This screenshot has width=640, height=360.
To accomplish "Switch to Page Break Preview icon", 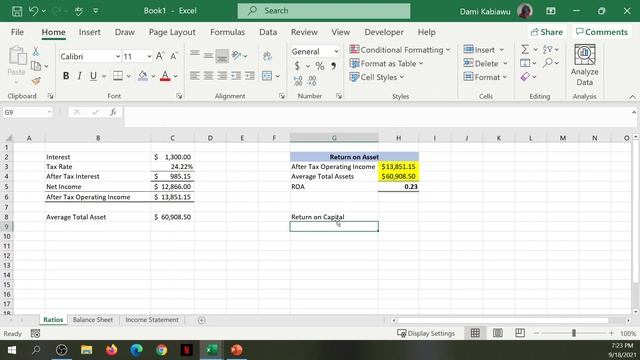I will click(520, 333).
